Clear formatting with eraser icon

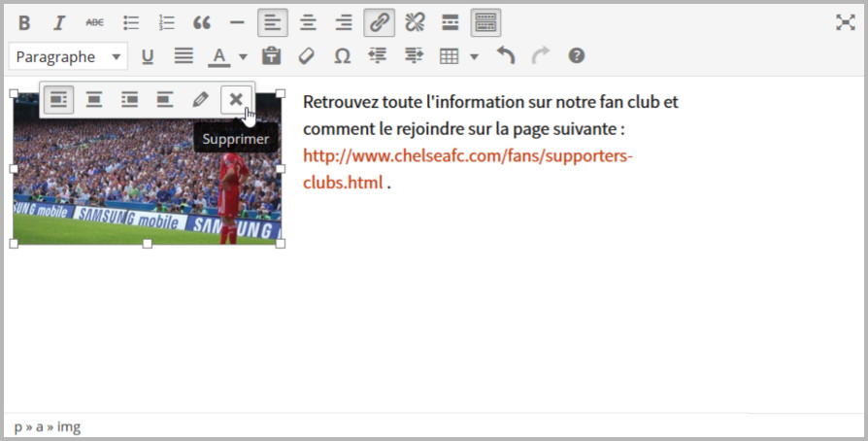pos(307,56)
